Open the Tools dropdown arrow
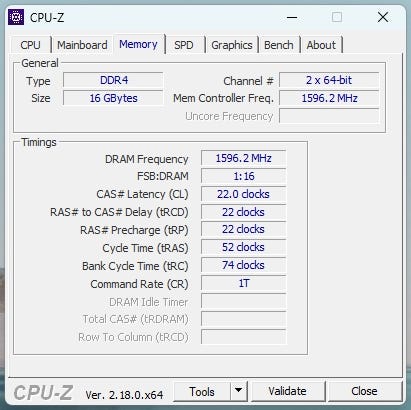 point(238,391)
